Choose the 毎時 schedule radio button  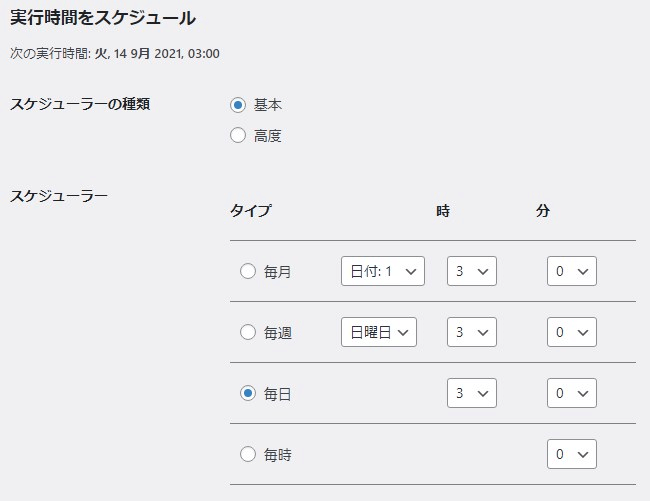(247, 454)
